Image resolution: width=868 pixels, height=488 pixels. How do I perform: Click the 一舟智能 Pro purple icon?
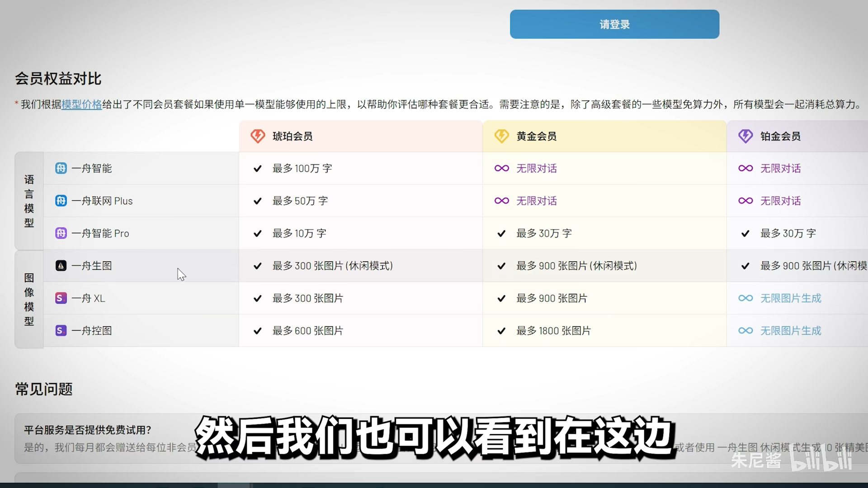(61, 233)
